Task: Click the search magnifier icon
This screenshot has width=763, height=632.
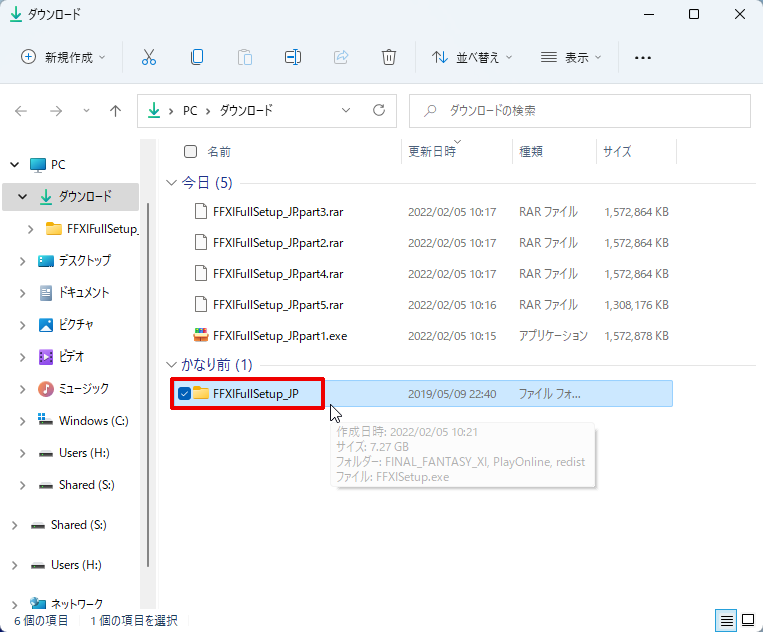Action: click(x=430, y=111)
